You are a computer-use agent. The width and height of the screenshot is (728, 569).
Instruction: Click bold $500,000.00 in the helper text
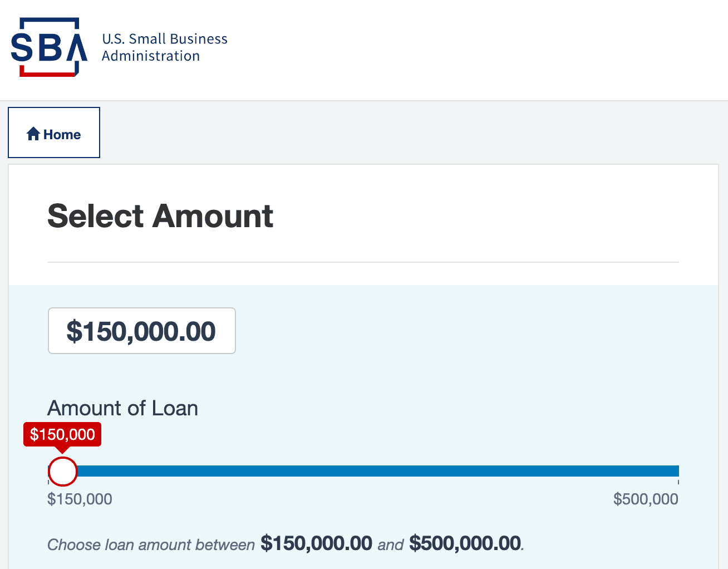(x=465, y=543)
